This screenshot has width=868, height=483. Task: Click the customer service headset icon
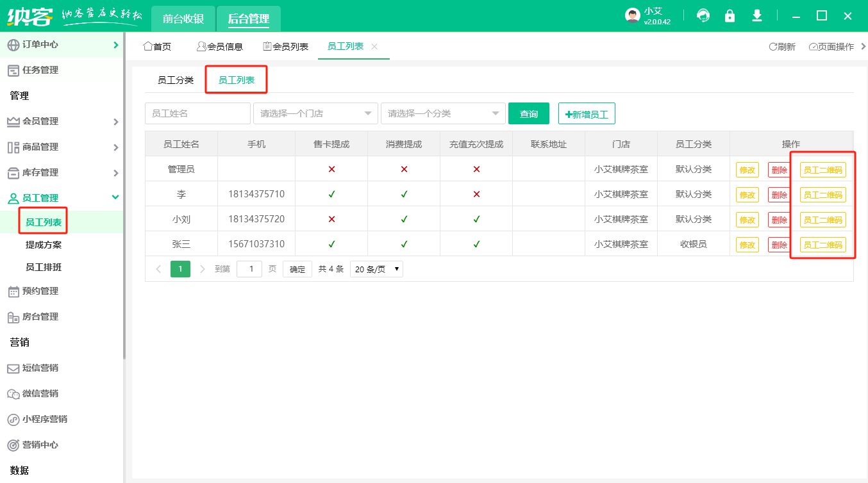pyautogui.click(x=703, y=16)
